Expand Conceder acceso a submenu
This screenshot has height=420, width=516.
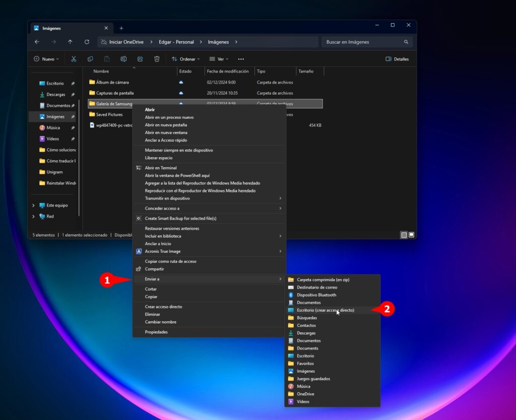(209, 208)
